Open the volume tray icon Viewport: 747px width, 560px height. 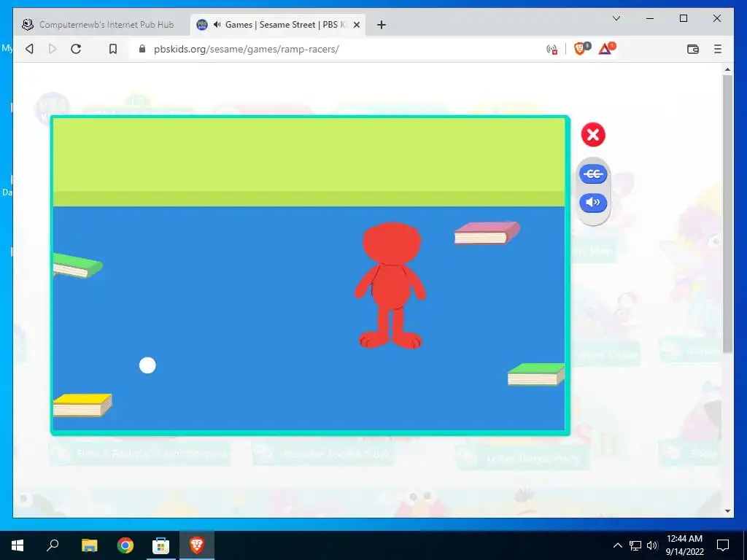pyautogui.click(x=652, y=545)
